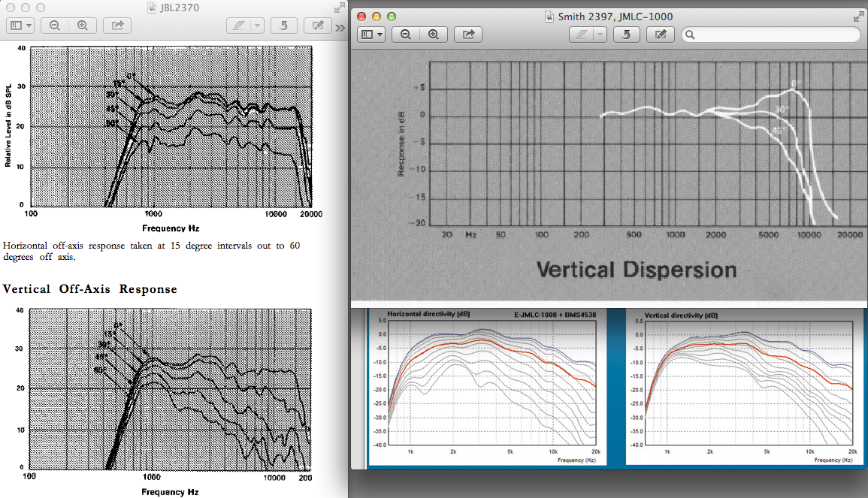Enter full screen for Smith 2397 window
This screenshot has height=498, width=868.
pos(858,17)
